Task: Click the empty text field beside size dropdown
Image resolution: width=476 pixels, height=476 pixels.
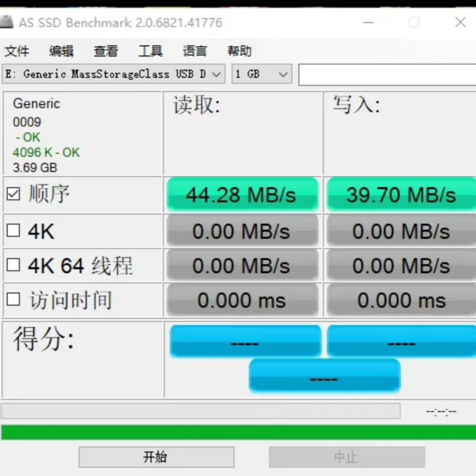Action: (x=387, y=74)
